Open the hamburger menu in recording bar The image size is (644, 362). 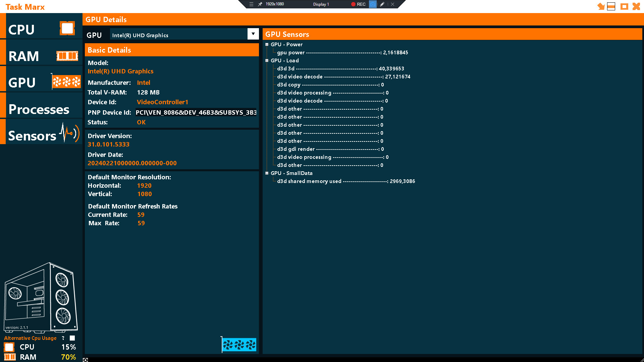pos(251,4)
